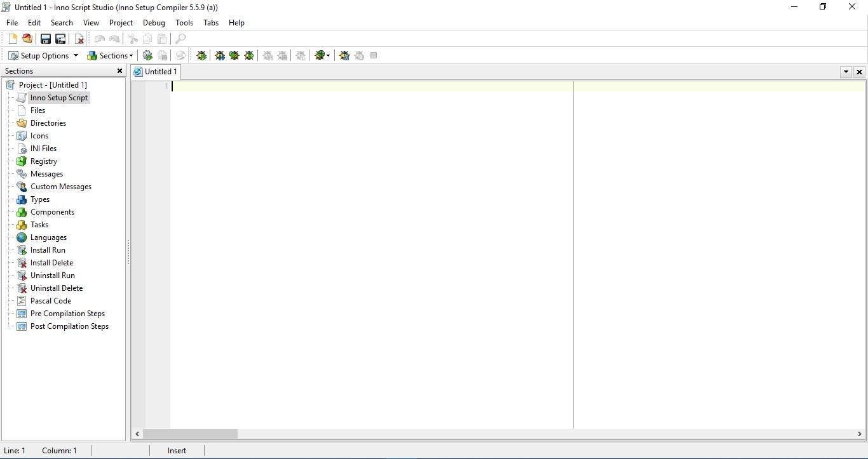This screenshot has height=459, width=868.
Task: Open an existing script via folder icon
Action: coord(27,39)
